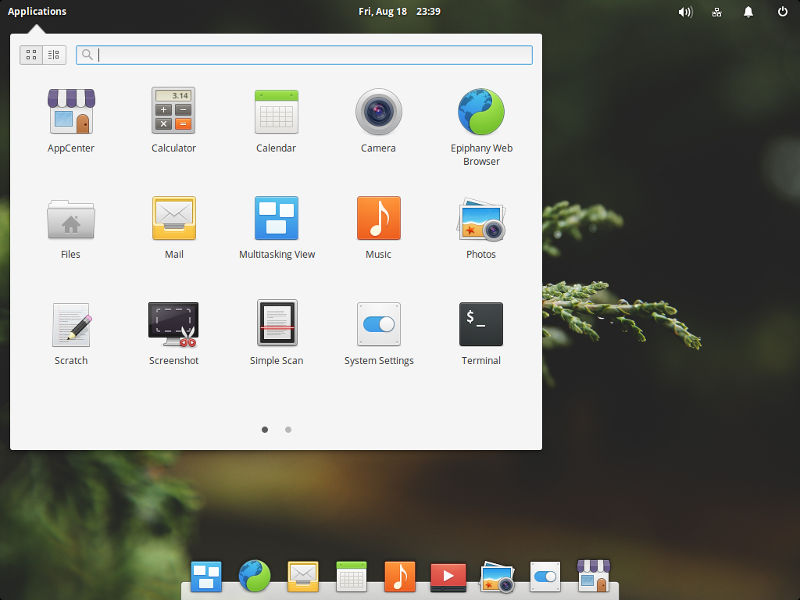Launch the Scratch text editor
The height and width of the screenshot is (600, 800).
tap(71, 334)
